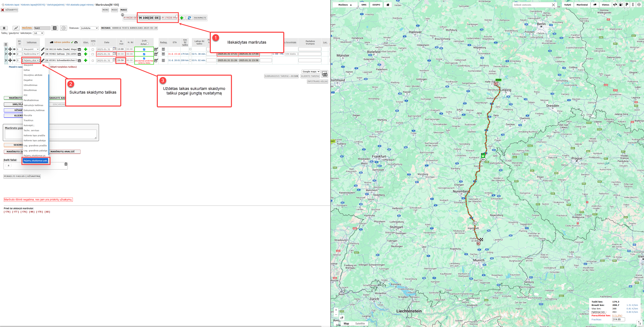Click the green plus add route icon
Screen dimensions: 644x327
click(182, 18)
